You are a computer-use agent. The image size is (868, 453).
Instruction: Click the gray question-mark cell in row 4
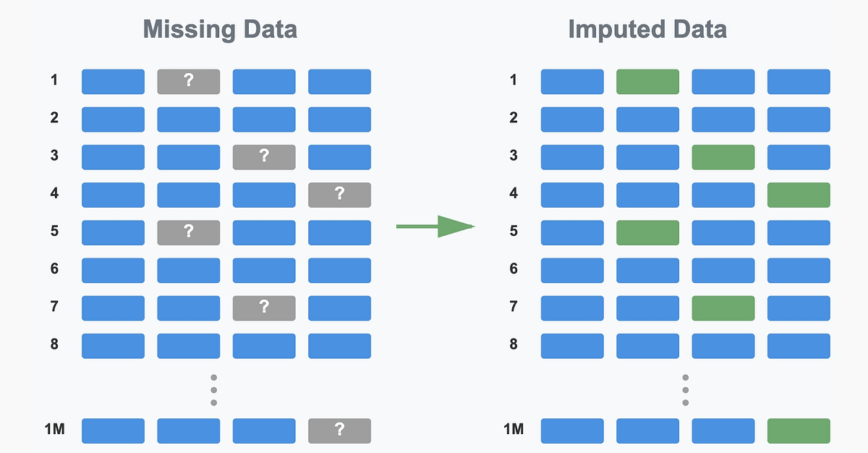(x=339, y=195)
